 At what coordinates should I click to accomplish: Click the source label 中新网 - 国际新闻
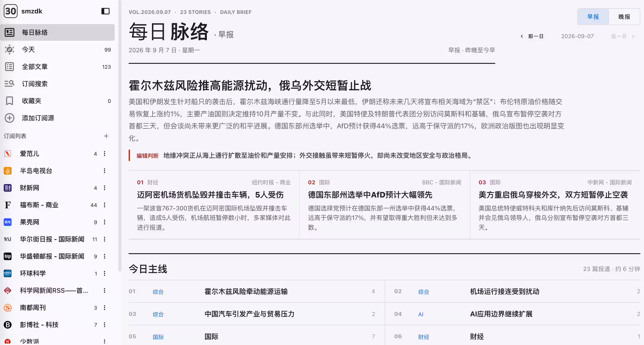(x=610, y=183)
